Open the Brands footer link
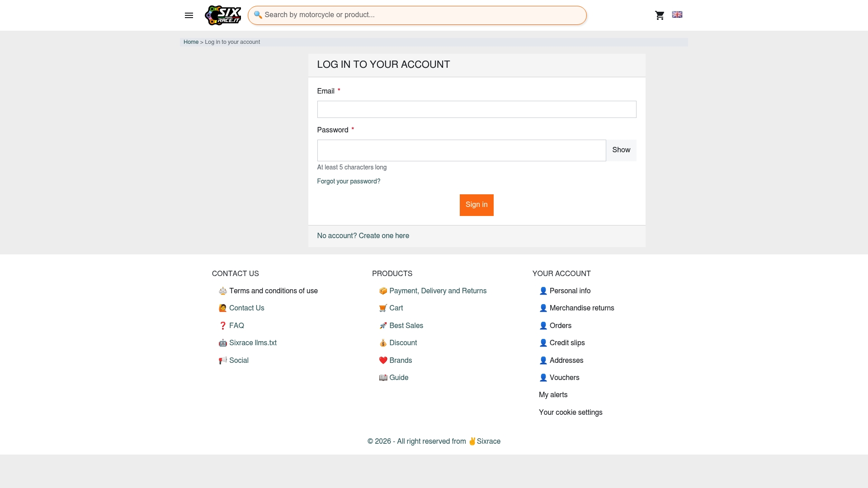Screen dimensions: 868x488 click(401, 361)
